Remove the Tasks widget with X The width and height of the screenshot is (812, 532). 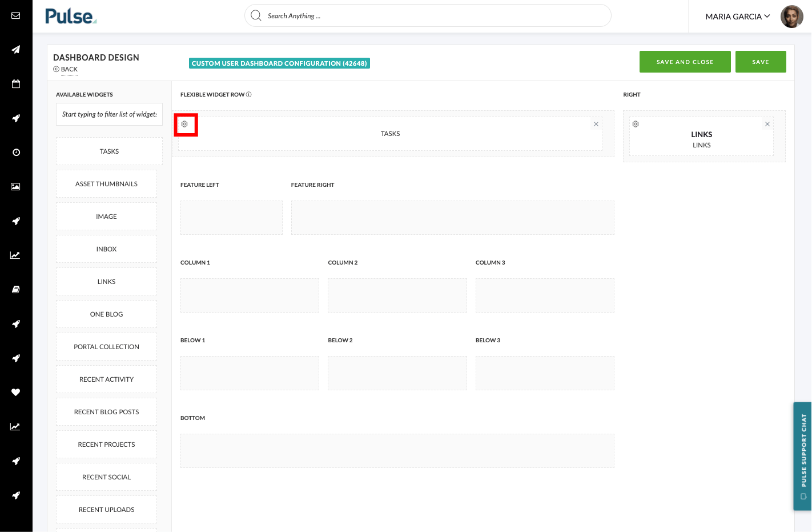click(x=596, y=124)
